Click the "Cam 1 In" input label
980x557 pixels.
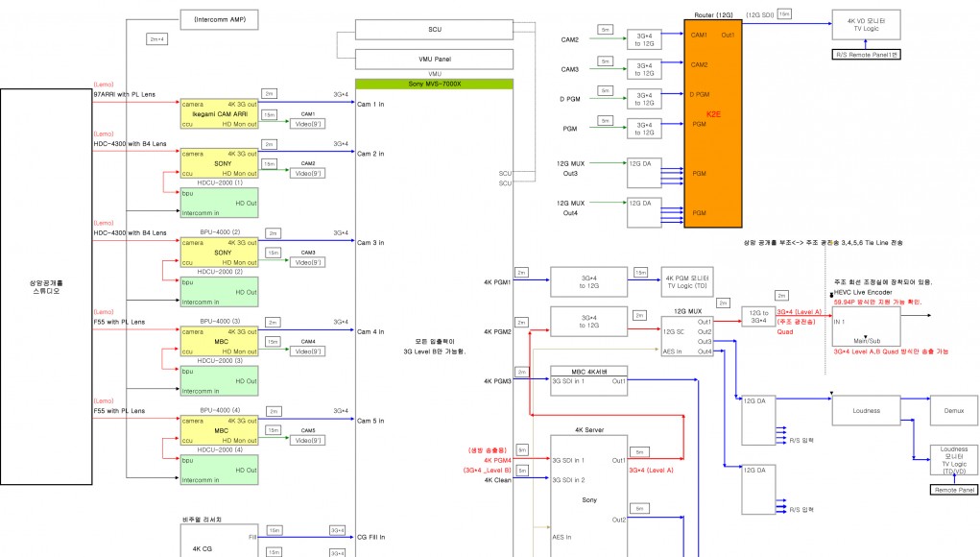click(x=370, y=105)
